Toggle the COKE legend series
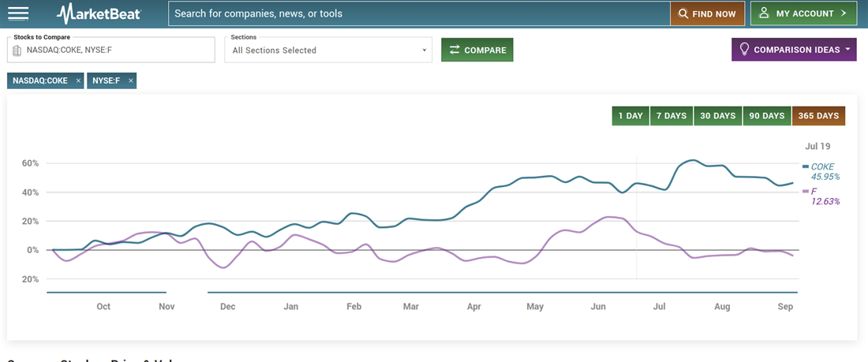 [x=821, y=166]
